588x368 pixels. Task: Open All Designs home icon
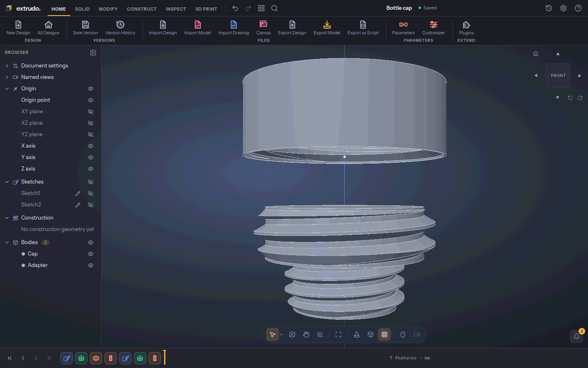point(49,25)
